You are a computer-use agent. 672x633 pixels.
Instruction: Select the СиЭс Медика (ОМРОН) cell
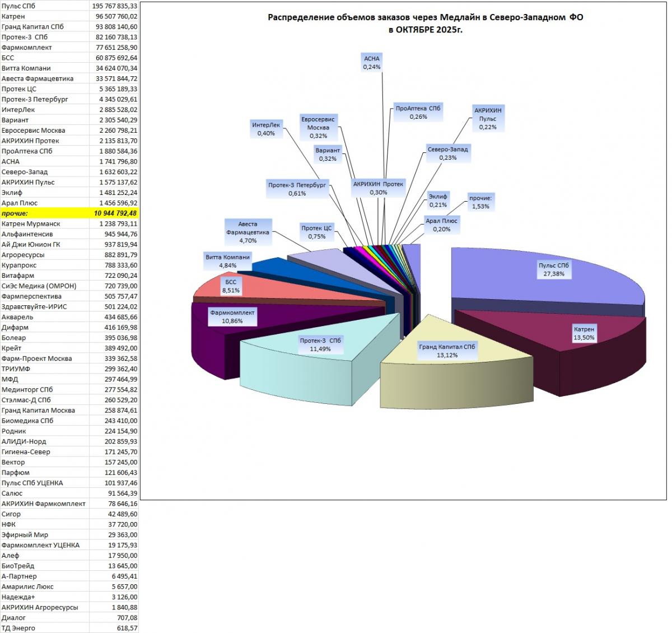click(x=44, y=286)
